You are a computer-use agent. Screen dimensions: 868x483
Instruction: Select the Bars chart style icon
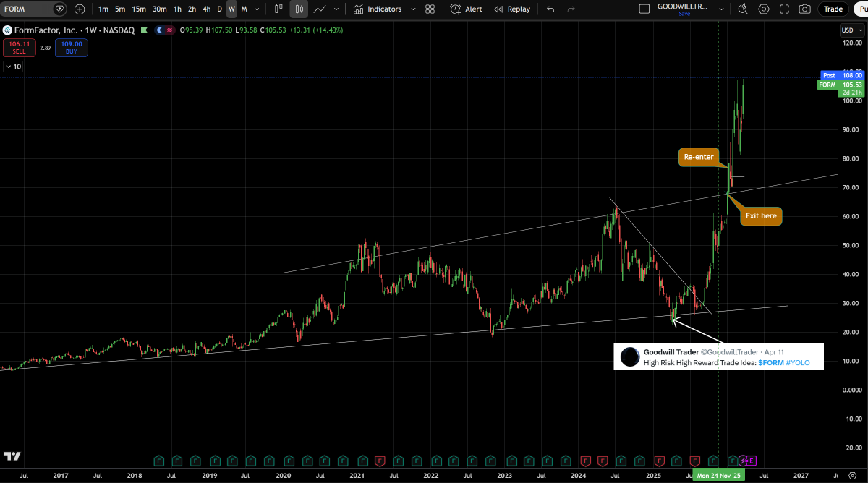pos(278,9)
